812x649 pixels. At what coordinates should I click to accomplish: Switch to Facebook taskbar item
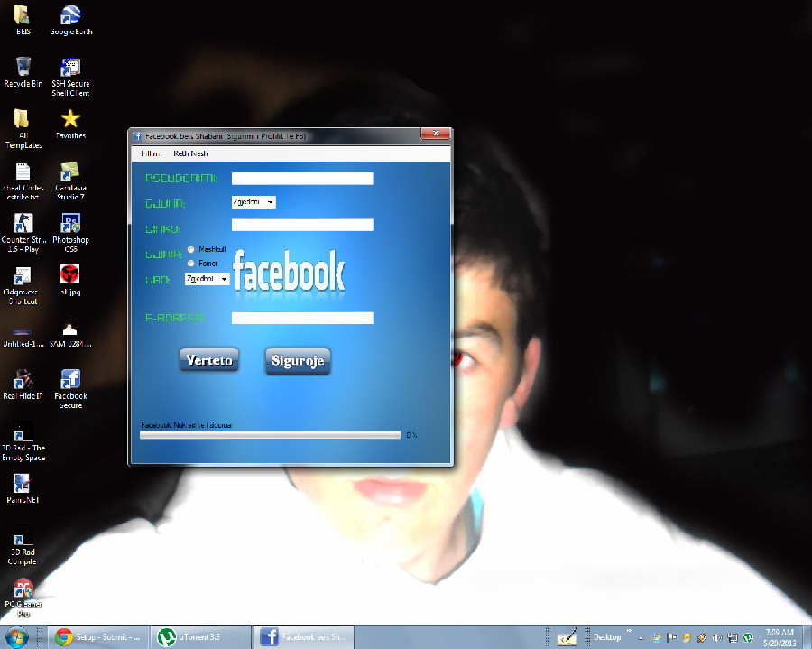point(303,637)
